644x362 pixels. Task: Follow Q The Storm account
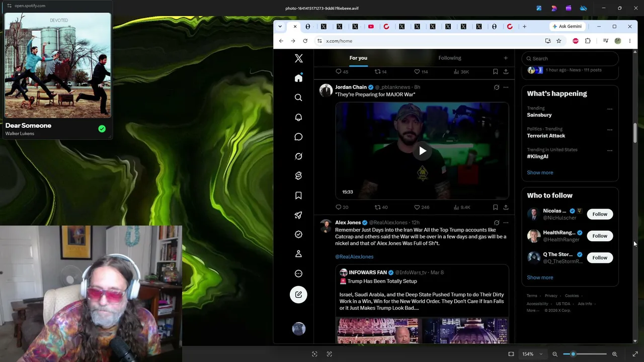point(600,257)
